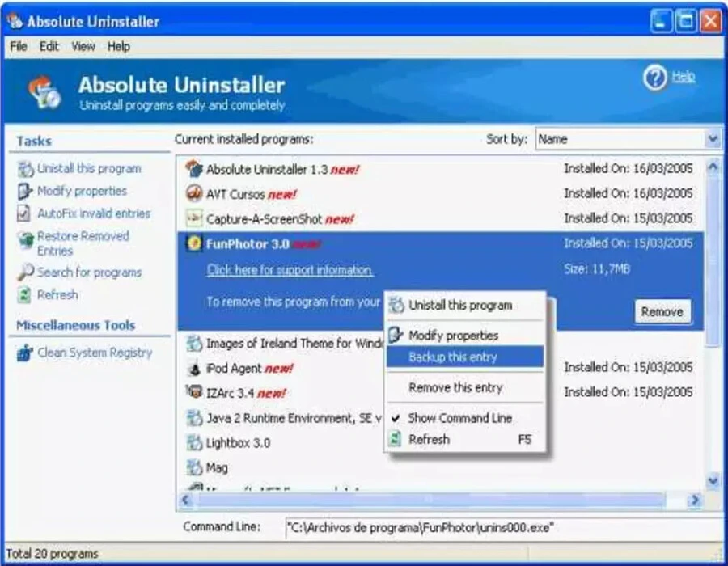Image resolution: width=728 pixels, height=566 pixels.
Task: Click Restore Removed Entries task link
Action: click(x=83, y=243)
